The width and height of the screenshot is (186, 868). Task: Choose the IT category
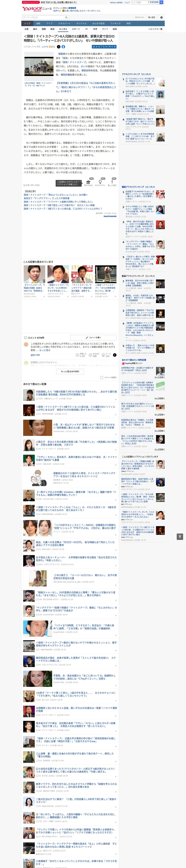click(x=86, y=29)
